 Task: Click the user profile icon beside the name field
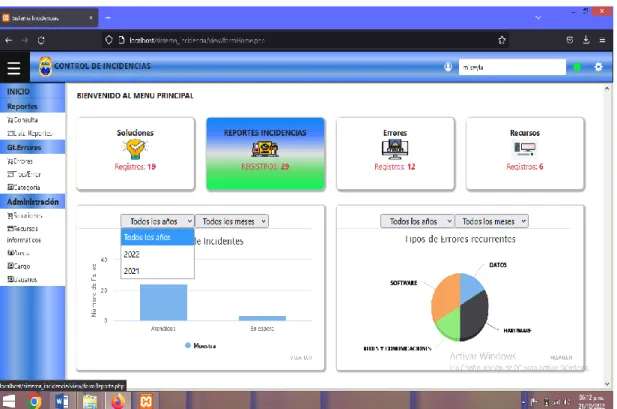click(x=448, y=67)
